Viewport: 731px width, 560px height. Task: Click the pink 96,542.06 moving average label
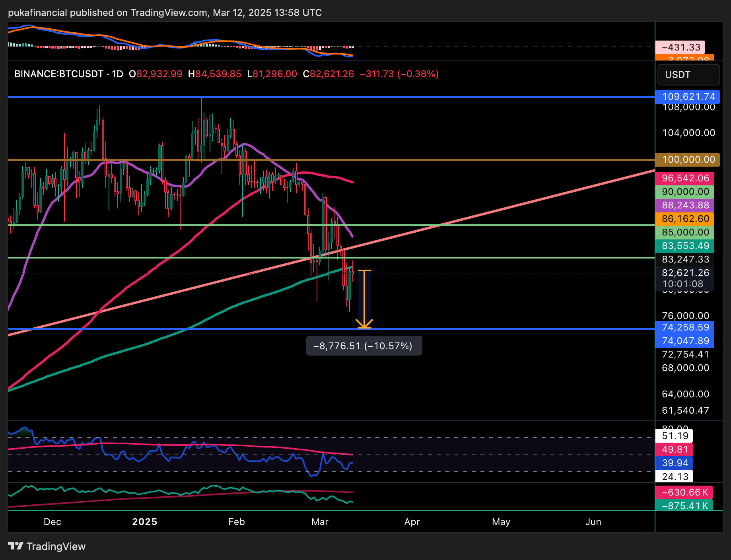pyautogui.click(x=685, y=178)
